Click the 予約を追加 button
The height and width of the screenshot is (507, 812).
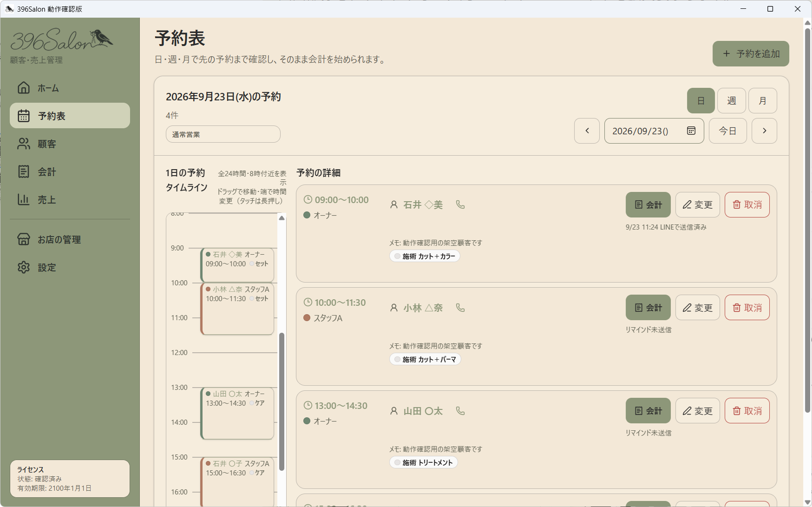[751, 53]
